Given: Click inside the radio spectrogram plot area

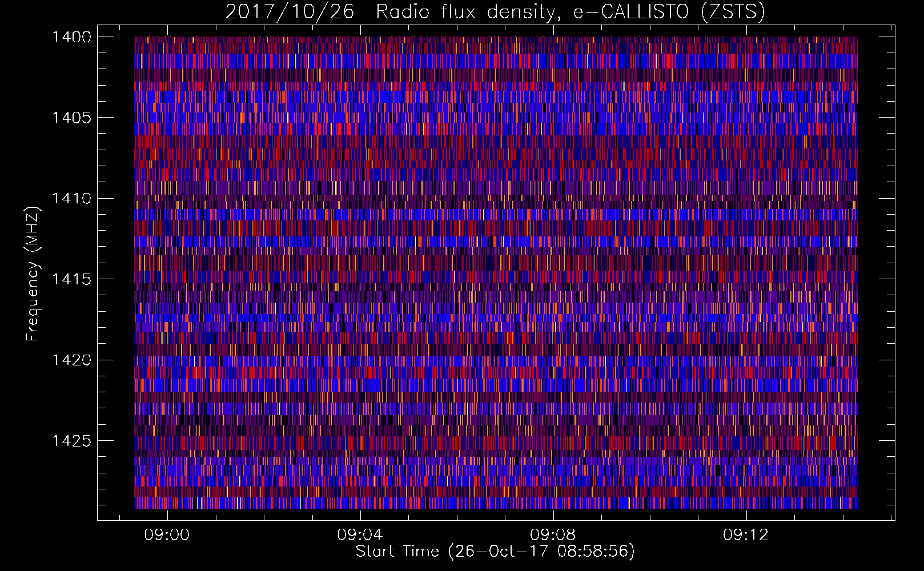Looking at the screenshot, I should (x=496, y=272).
